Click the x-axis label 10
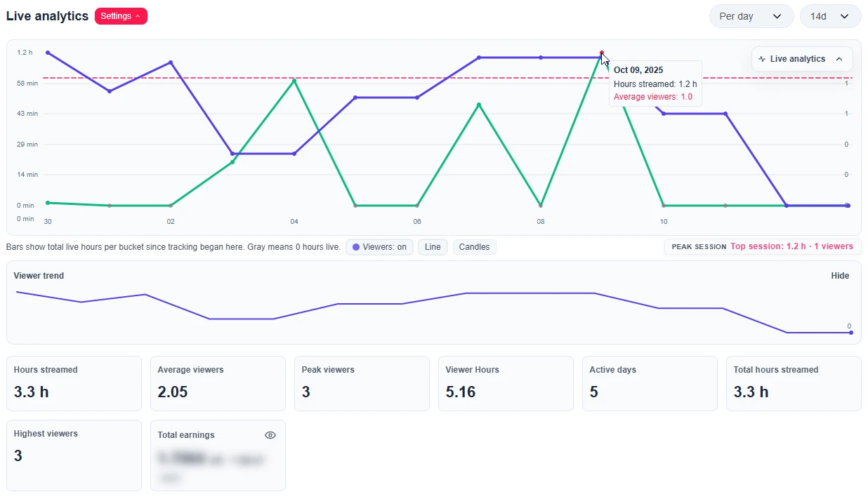 664,222
